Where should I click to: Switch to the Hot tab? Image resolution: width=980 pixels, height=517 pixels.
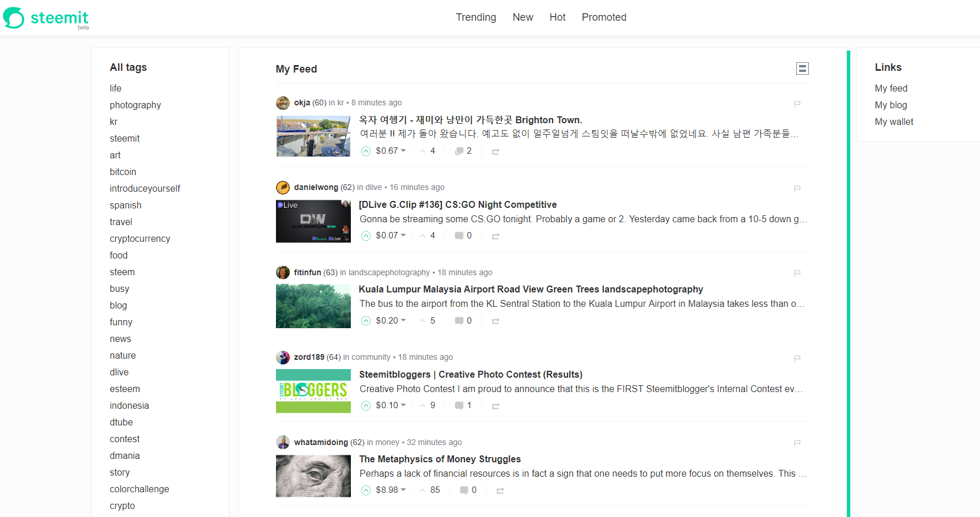tap(557, 17)
